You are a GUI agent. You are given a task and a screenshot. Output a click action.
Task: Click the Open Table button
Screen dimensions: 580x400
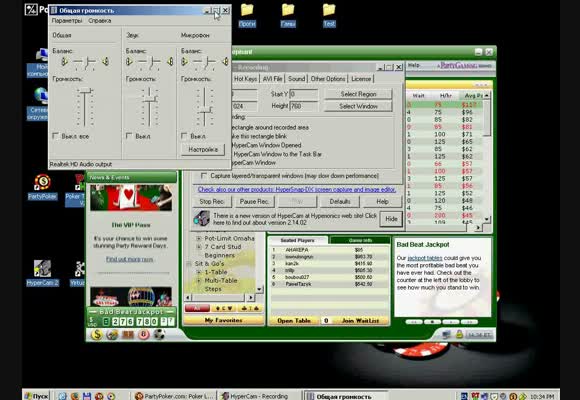294,320
